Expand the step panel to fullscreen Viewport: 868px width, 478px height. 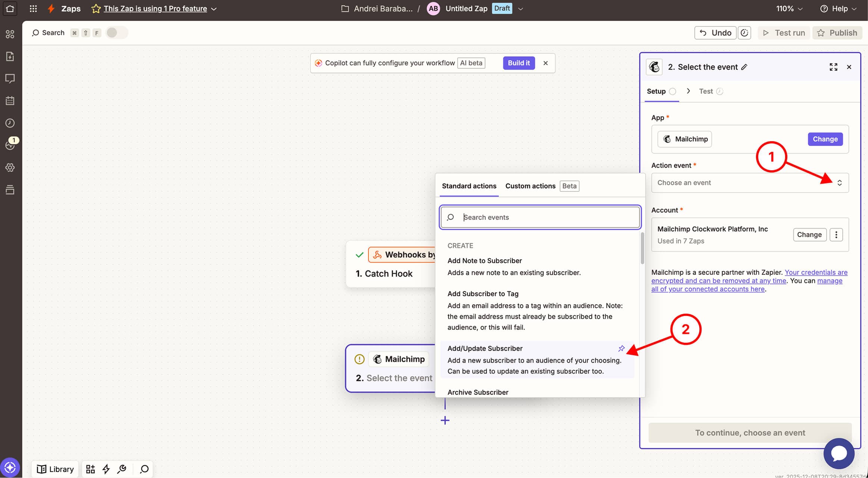833,67
